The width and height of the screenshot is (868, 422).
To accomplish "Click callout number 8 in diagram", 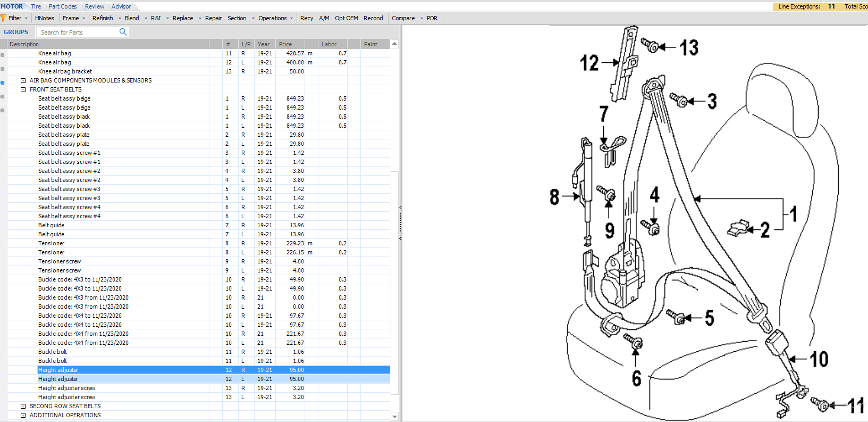I will pos(554,197).
